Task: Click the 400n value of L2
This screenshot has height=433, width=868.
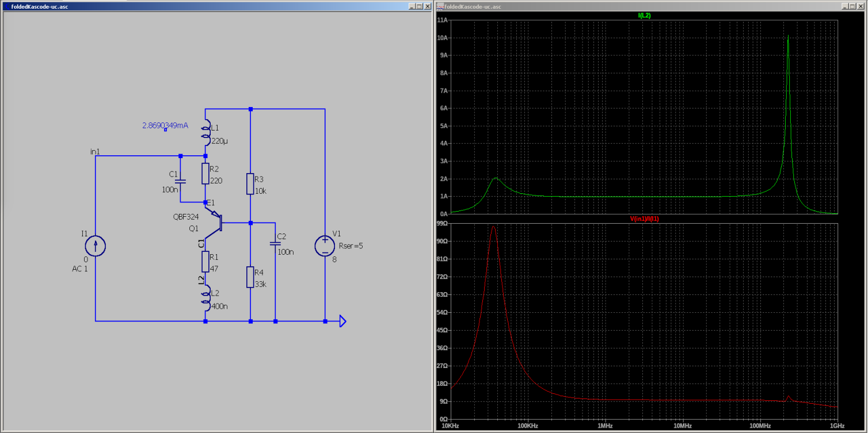Action: (219, 306)
